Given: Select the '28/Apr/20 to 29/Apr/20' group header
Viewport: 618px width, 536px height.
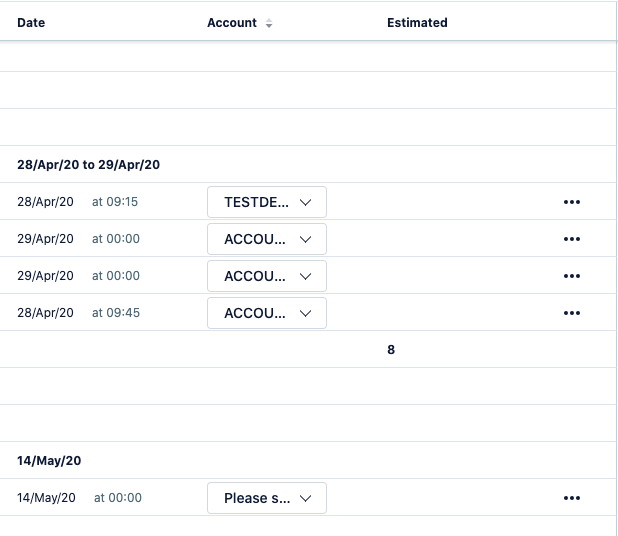Looking at the screenshot, I should [x=88, y=164].
